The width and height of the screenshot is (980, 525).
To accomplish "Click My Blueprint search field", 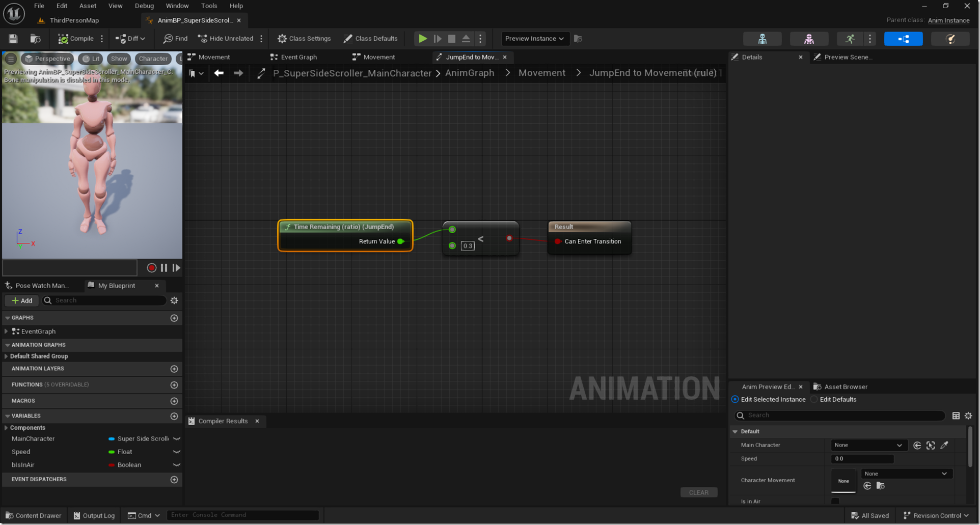I will click(104, 300).
